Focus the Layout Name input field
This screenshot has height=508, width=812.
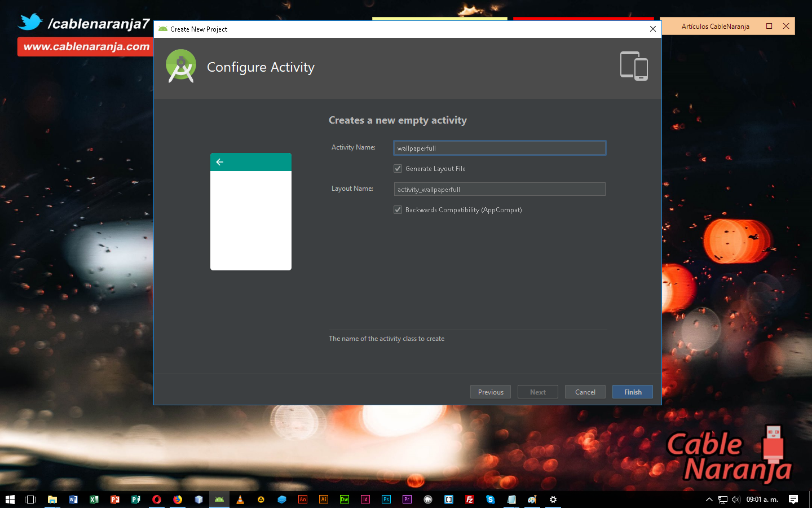(x=500, y=189)
